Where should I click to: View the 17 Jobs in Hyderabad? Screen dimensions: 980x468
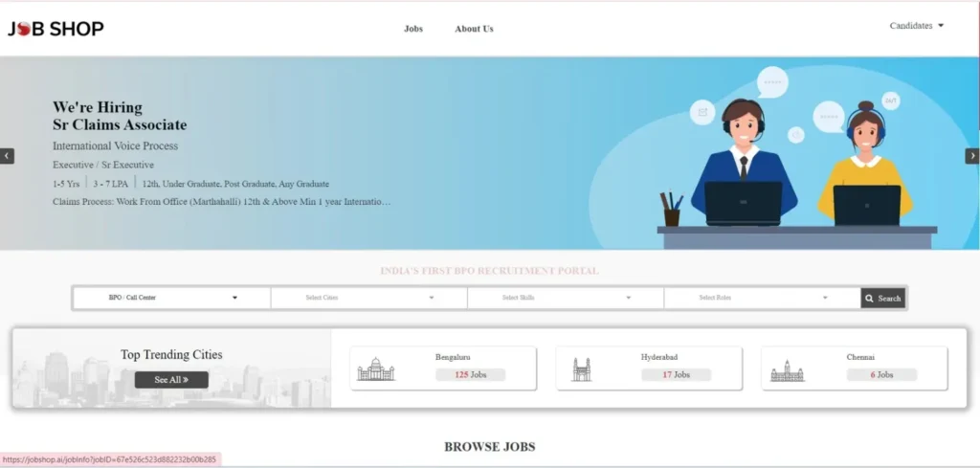tap(676, 375)
